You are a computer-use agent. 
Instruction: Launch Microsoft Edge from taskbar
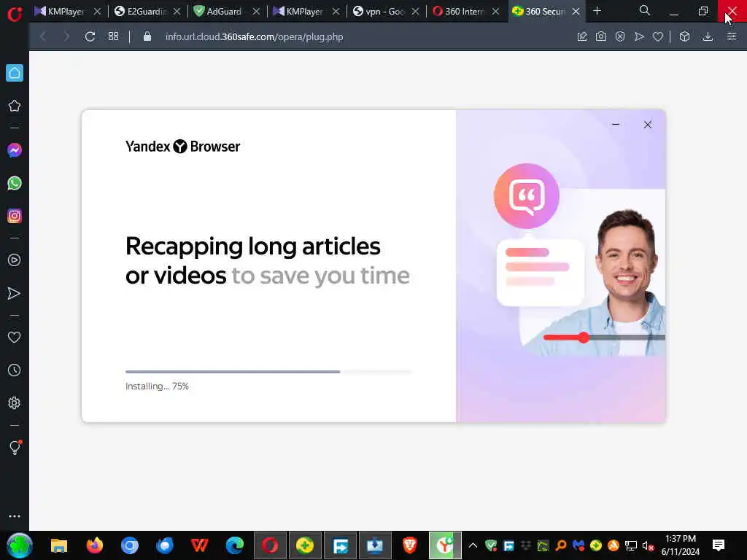click(235, 545)
